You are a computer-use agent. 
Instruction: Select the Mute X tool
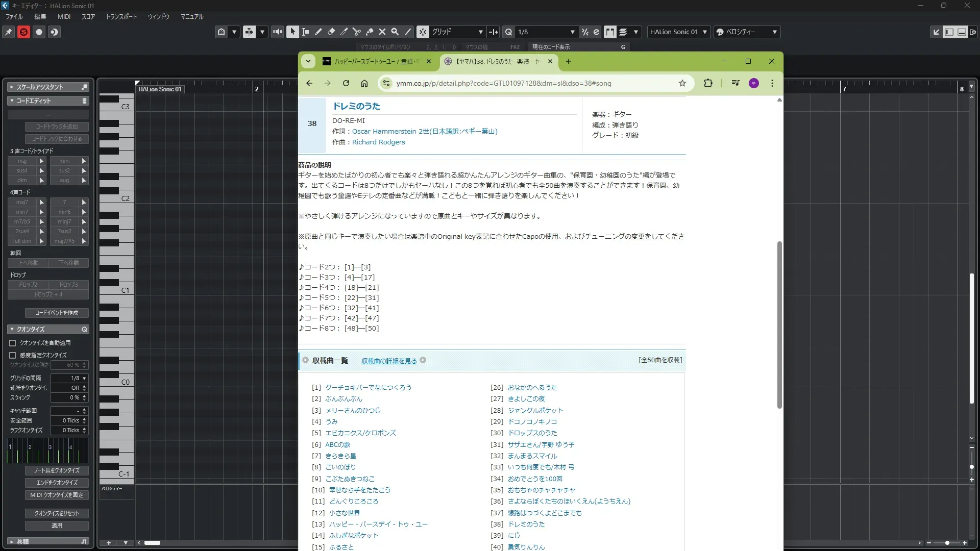point(382,32)
